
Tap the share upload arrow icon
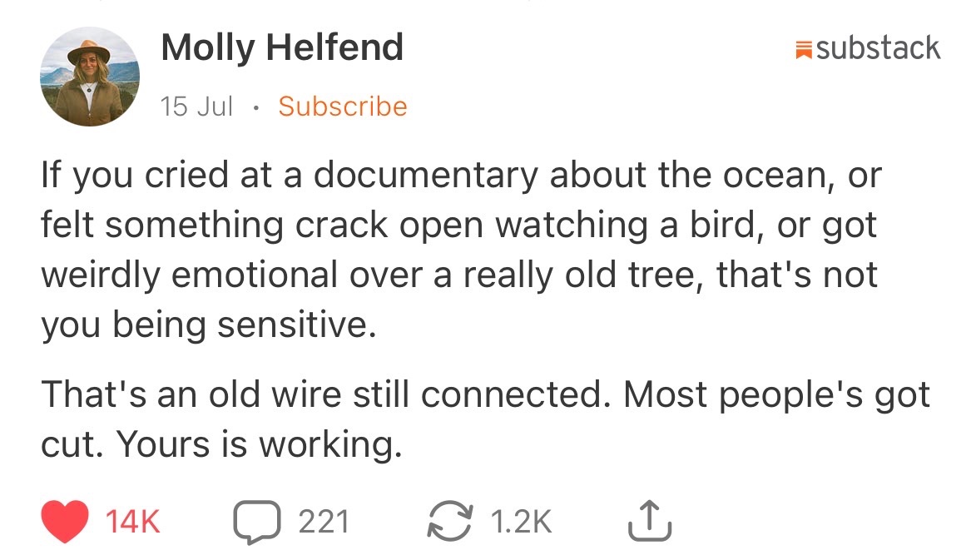tap(650, 521)
